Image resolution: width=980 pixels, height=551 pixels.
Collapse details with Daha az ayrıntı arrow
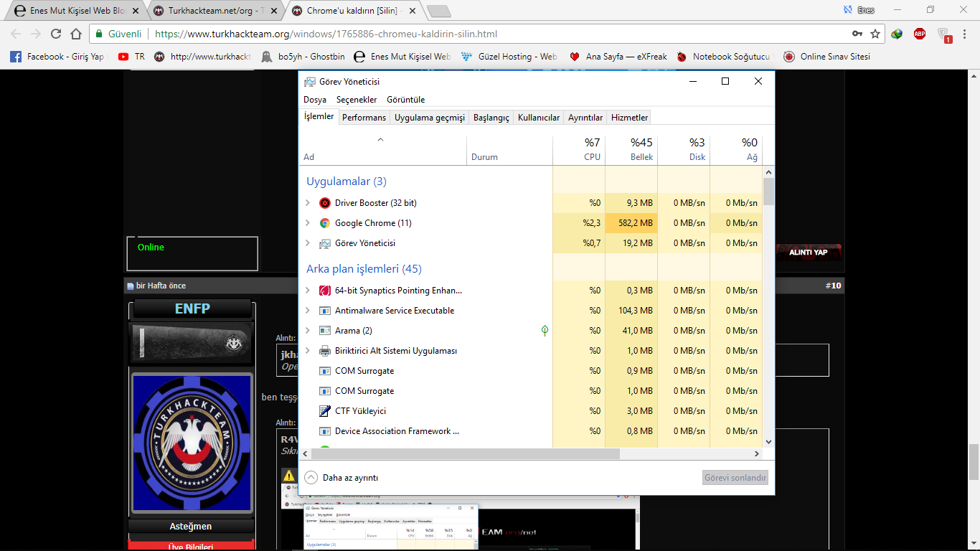tap(311, 477)
